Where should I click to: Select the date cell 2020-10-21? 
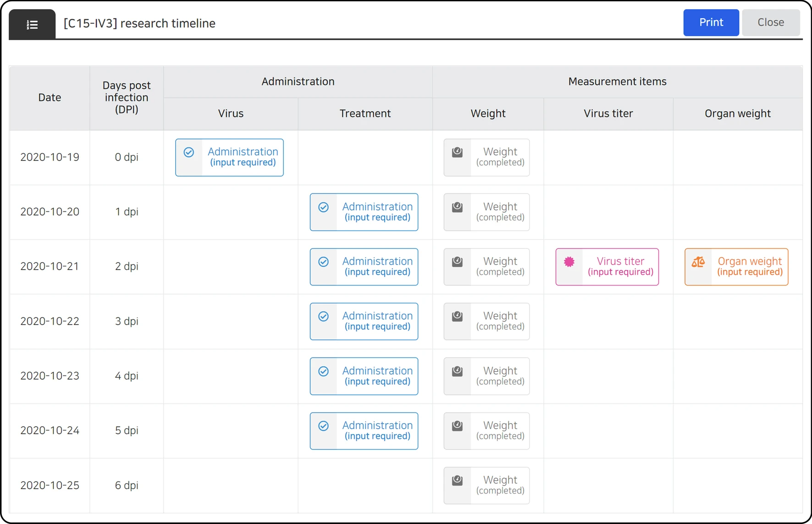click(x=50, y=266)
